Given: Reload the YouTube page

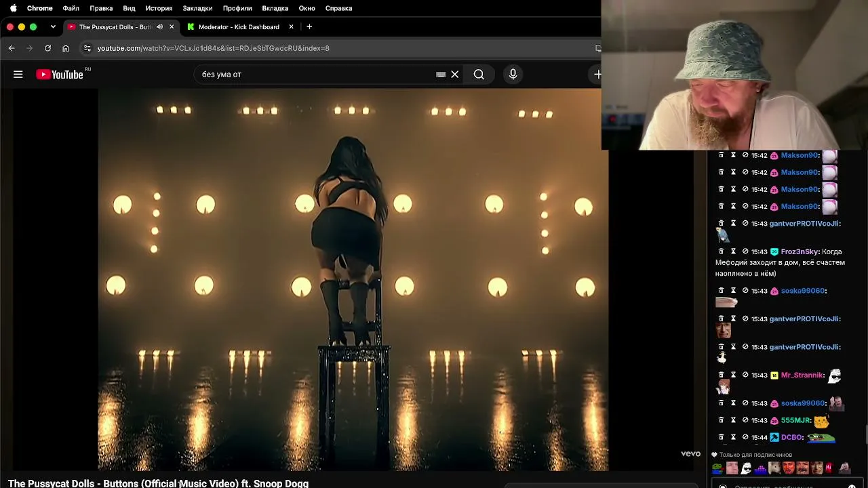Looking at the screenshot, I should click(47, 48).
